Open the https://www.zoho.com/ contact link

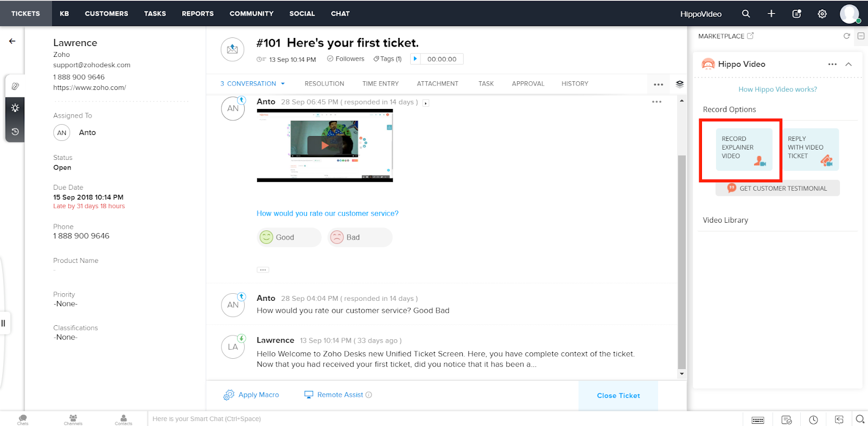pos(90,87)
